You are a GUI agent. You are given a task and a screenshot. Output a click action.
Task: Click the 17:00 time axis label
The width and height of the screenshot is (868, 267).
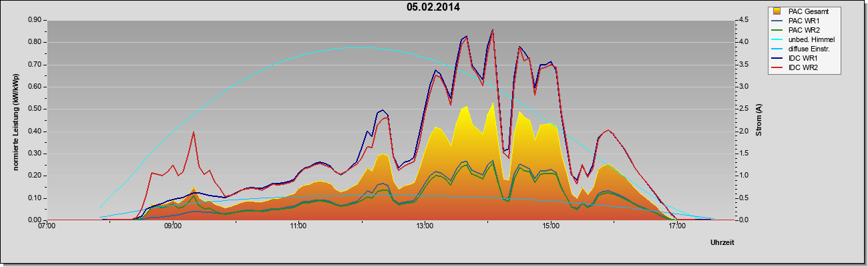pyautogui.click(x=677, y=227)
